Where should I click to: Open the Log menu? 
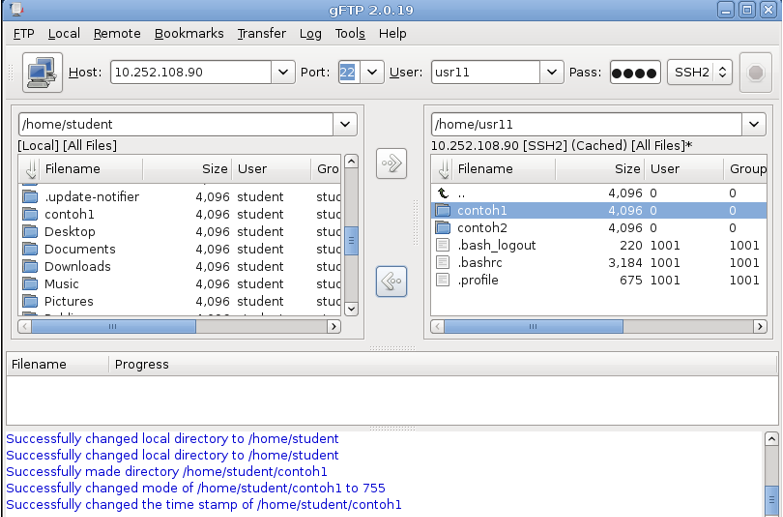point(311,34)
